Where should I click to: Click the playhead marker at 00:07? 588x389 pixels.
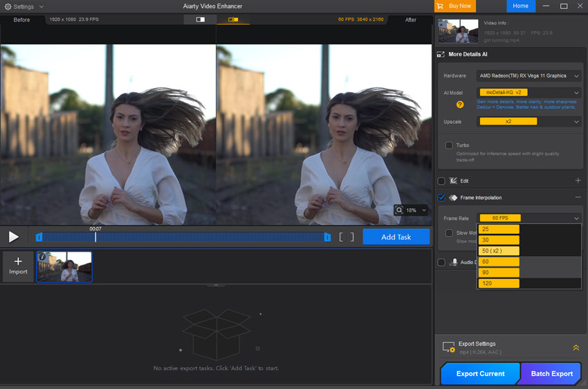click(95, 237)
